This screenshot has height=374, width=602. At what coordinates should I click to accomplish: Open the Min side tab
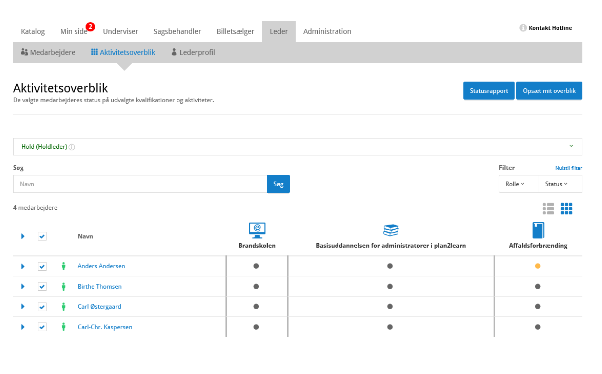(x=74, y=31)
